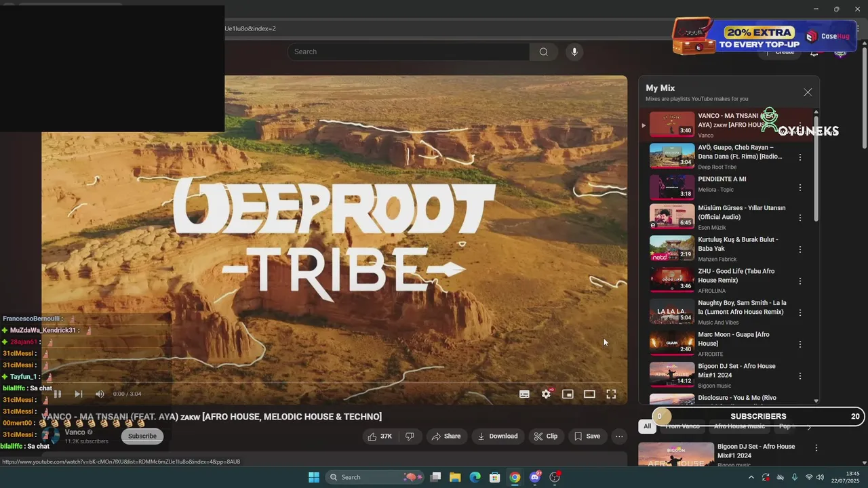This screenshot has height=488, width=868.
Task: Click the Deep Root Tribe channel text
Action: point(717,167)
